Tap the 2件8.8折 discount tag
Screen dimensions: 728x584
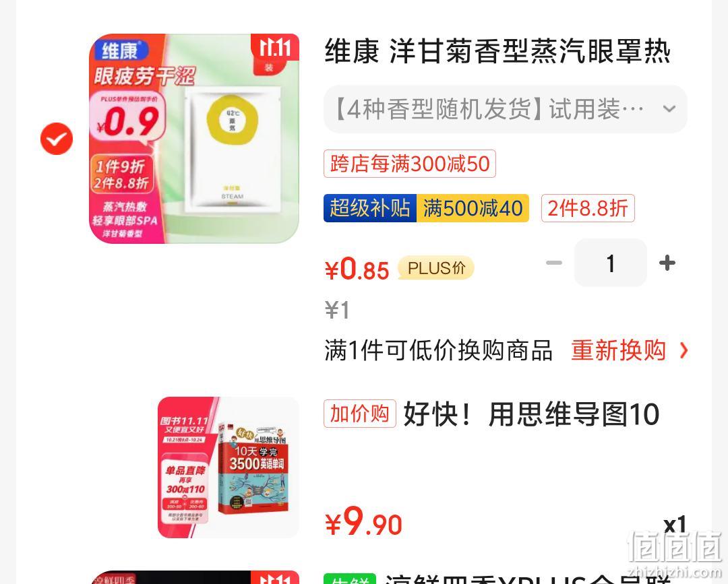[588, 208]
